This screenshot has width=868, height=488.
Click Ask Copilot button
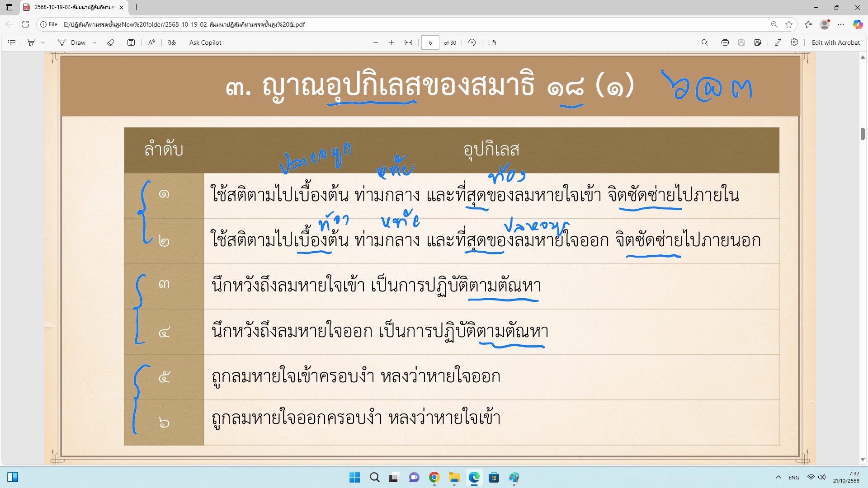205,42
